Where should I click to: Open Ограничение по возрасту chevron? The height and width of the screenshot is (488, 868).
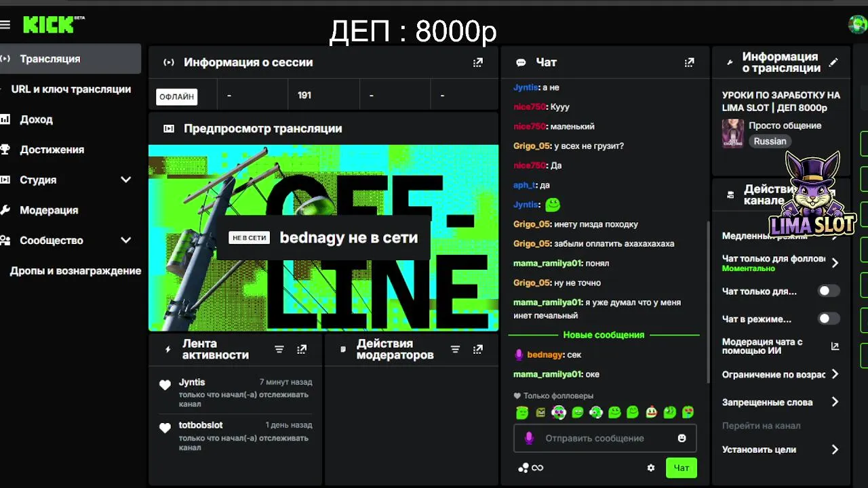pyautogui.click(x=835, y=374)
